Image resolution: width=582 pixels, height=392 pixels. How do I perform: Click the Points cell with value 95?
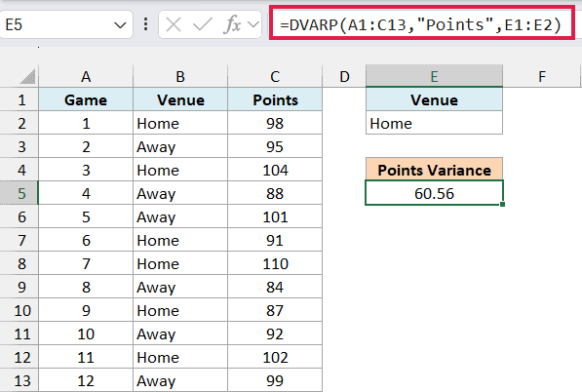(x=275, y=146)
